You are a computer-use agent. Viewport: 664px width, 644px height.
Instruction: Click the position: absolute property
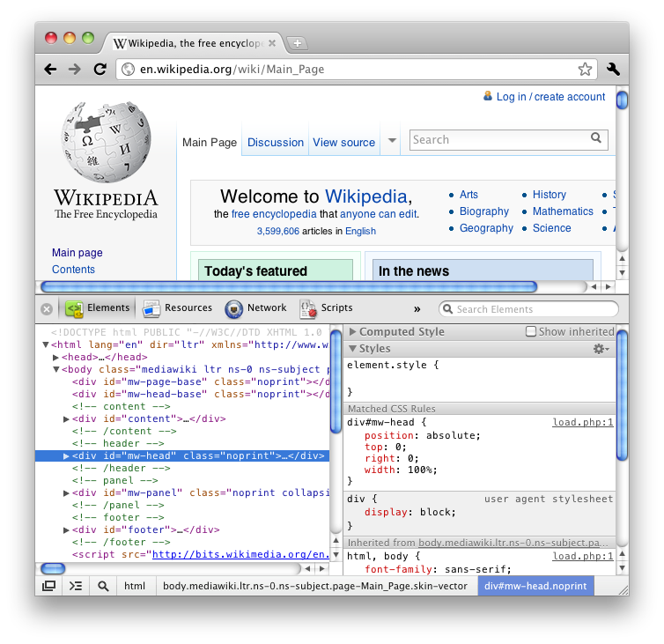click(x=422, y=435)
